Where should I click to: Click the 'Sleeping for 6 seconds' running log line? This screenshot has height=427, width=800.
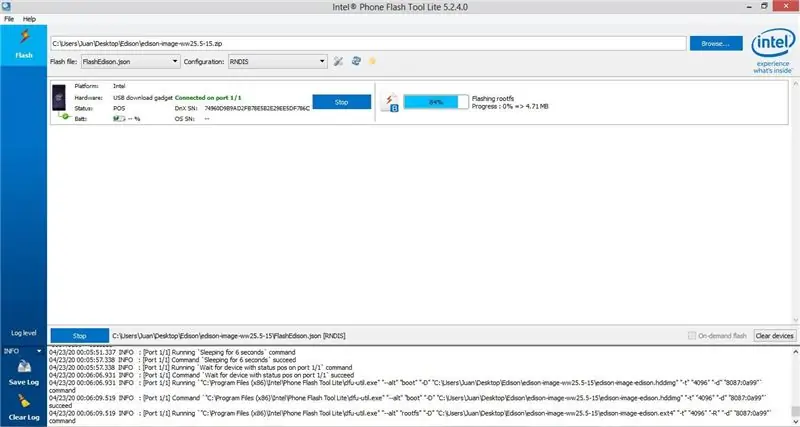(172, 352)
